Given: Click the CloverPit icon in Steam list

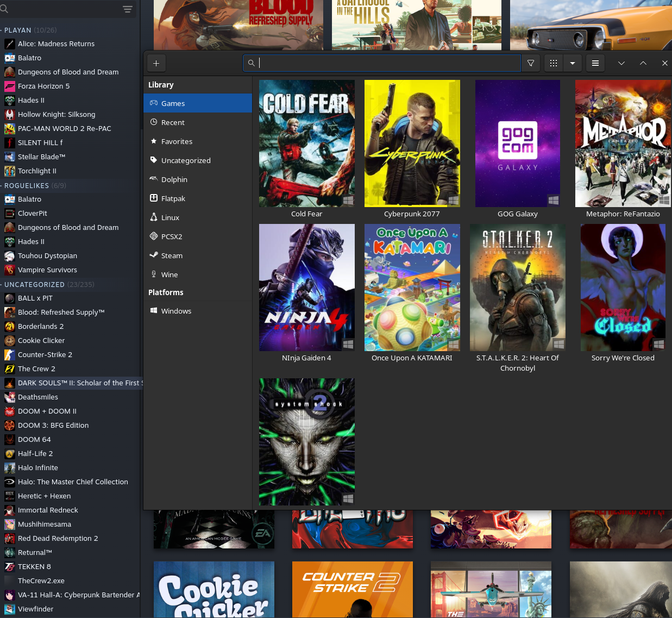Looking at the screenshot, I should click(10, 213).
